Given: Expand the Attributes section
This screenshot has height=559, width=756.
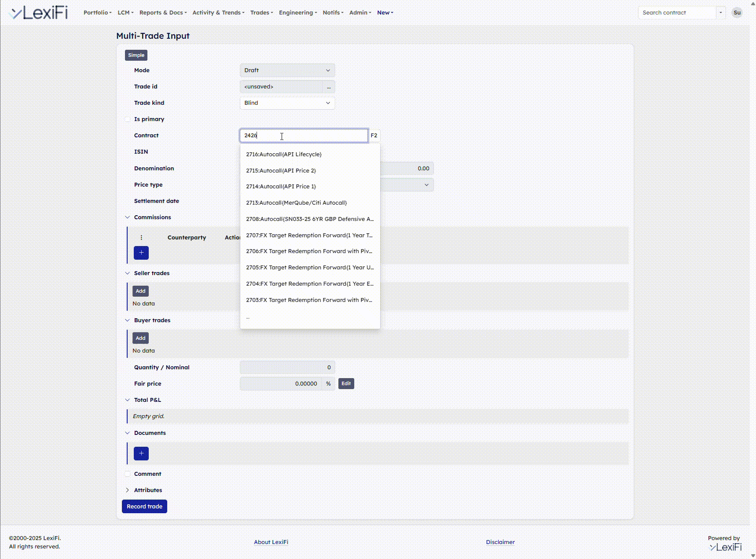Looking at the screenshot, I should [x=128, y=490].
